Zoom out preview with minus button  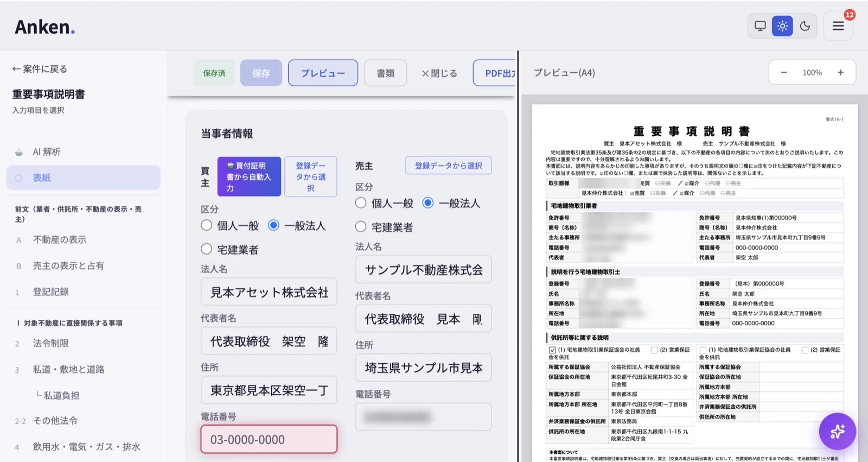click(x=784, y=72)
